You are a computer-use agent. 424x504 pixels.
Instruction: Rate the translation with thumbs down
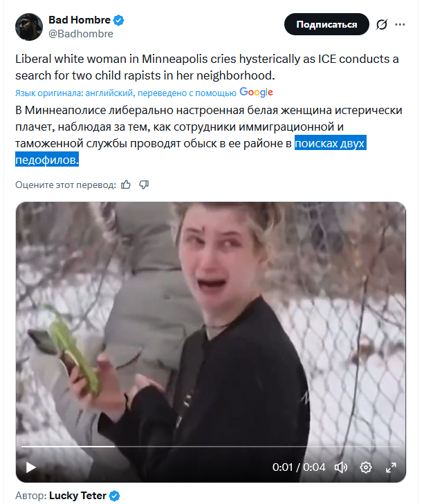144,185
